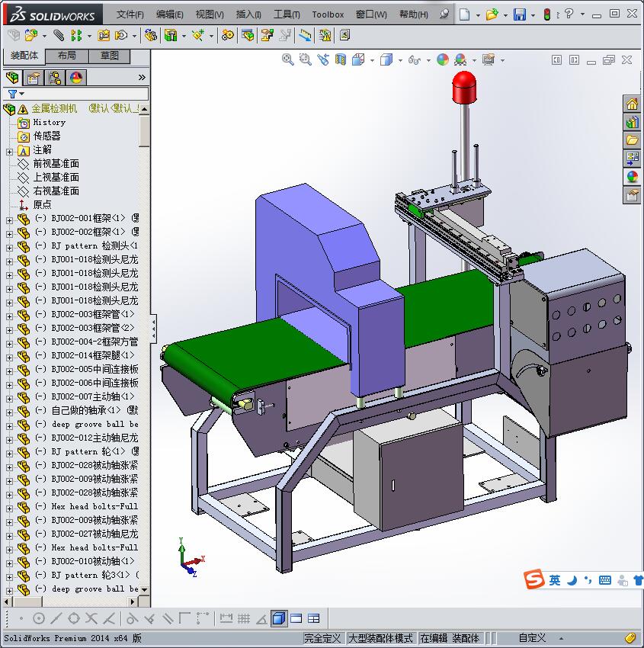644x648 pixels.
Task: Click the New document icon
Action: tap(465, 14)
